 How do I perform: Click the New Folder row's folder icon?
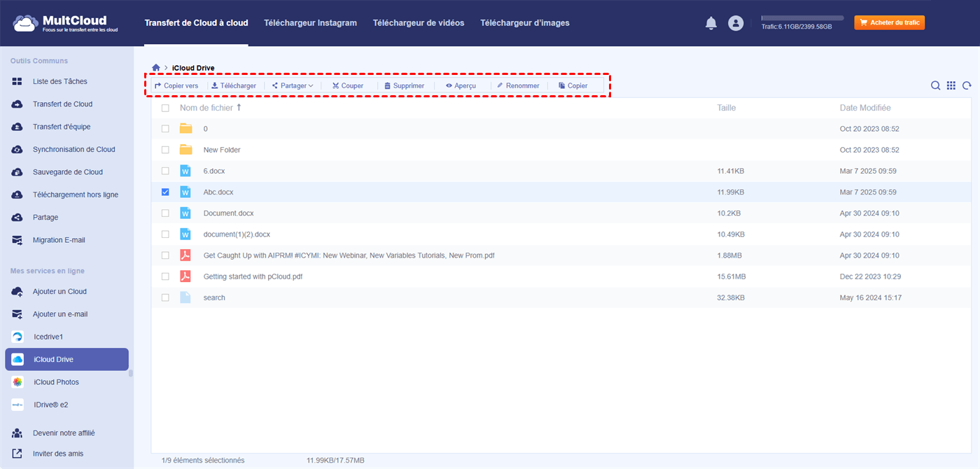pos(185,150)
